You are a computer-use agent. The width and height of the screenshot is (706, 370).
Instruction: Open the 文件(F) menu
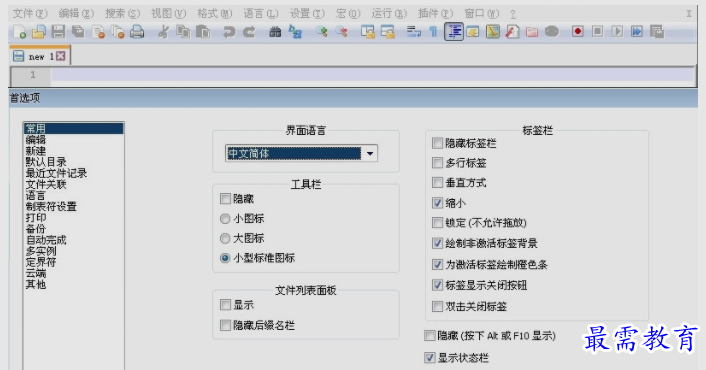30,14
